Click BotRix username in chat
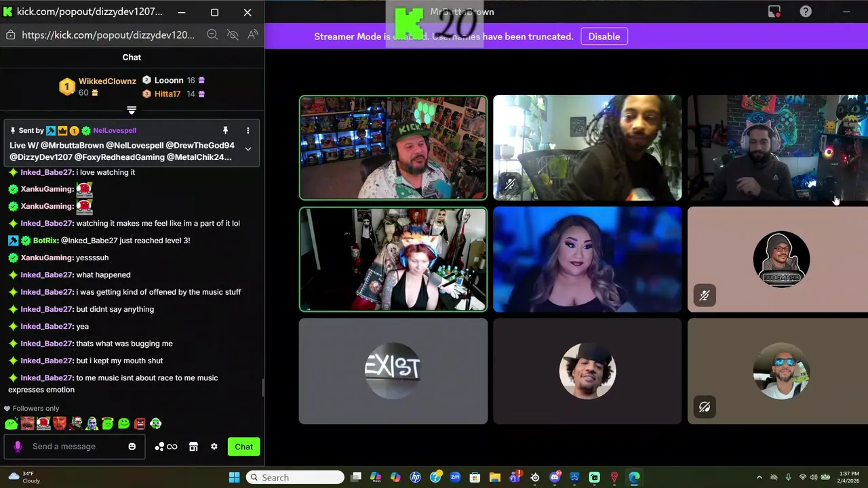The image size is (868, 488). point(45,241)
